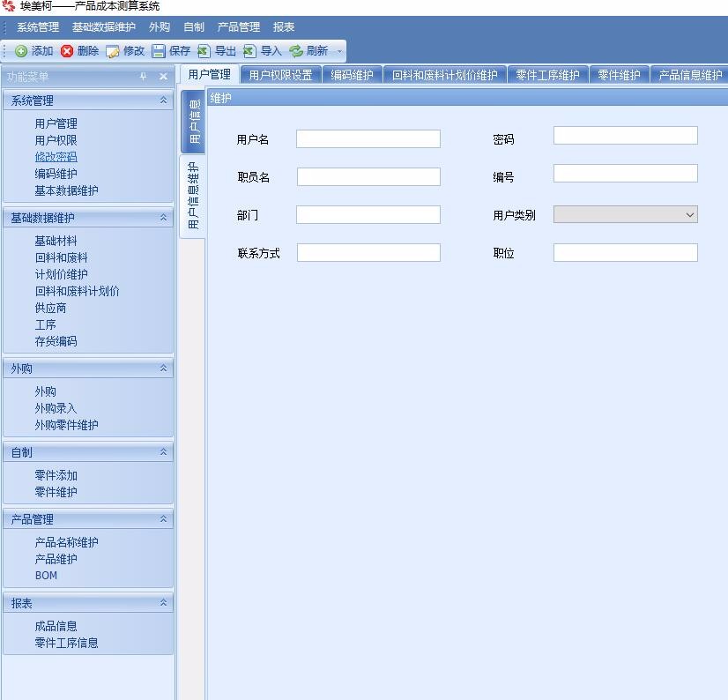Open the 产品管理 menu in the menu bar

[239, 27]
